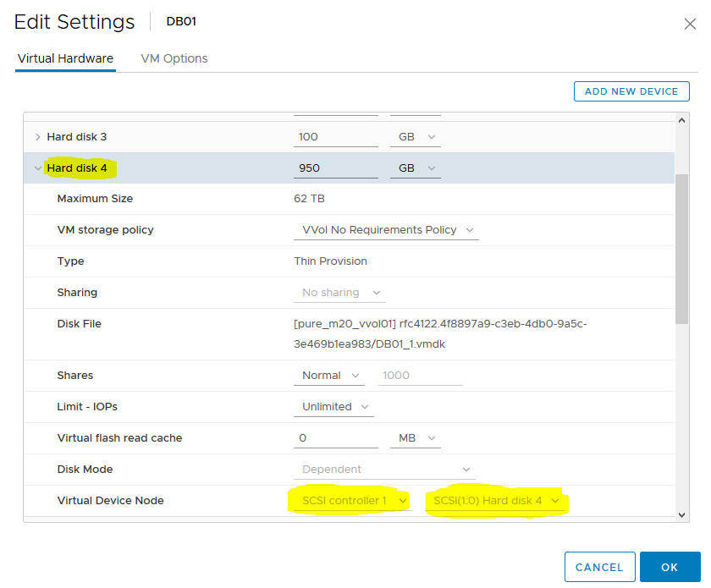Click Hard disk 3 size field
This screenshot has width=711, height=588.
335,137
